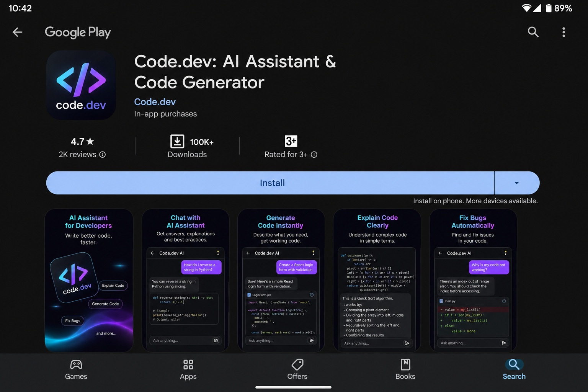Open the Rated for 3+ info icon
The width and height of the screenshot is (588, 392).
tap(314, 155)
